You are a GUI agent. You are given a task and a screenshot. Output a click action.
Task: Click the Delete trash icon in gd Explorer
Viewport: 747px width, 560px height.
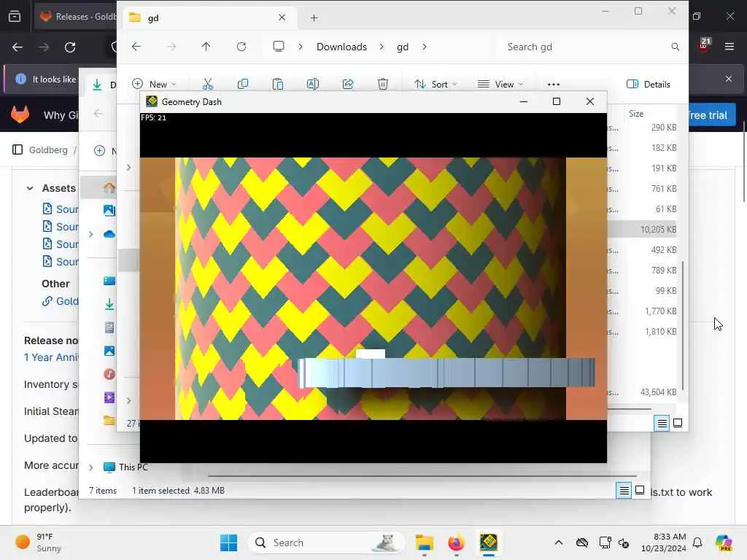383,85
